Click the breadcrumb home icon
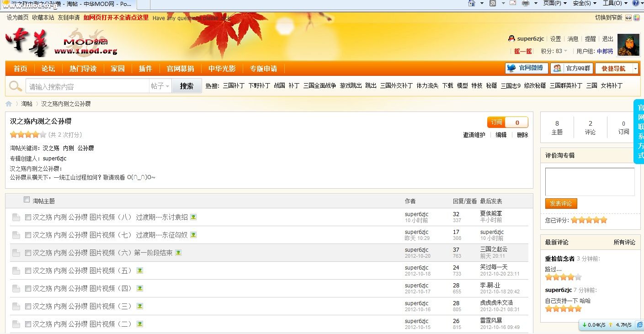The image size is (644, 334). click(x=9, y=104)
